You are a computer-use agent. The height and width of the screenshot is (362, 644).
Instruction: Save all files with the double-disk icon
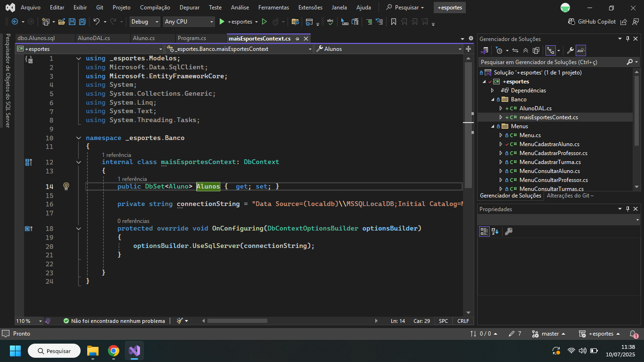pos(83,22)
